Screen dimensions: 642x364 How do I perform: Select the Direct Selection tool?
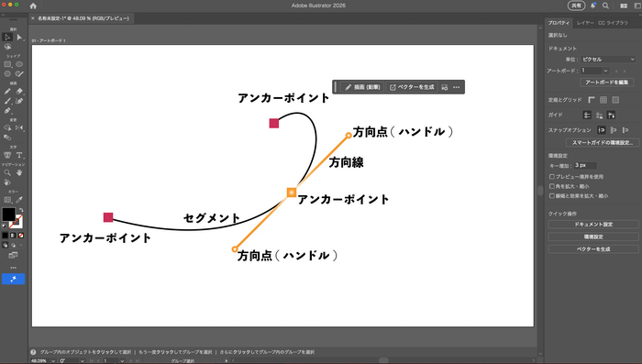click(19, 38)
